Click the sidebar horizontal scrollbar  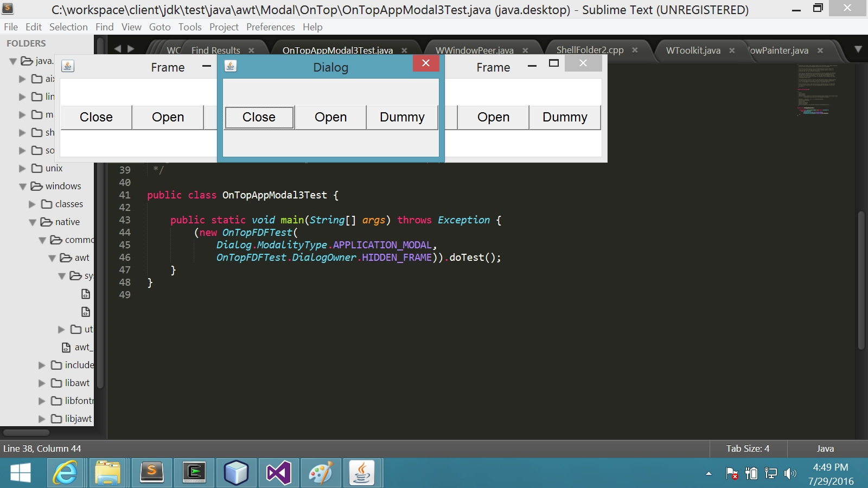pos(26,433)
